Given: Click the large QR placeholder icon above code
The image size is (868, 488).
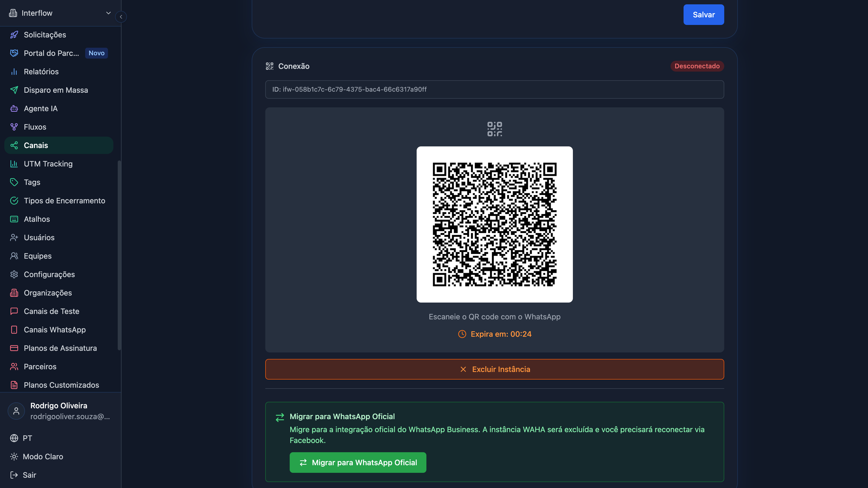Looking at the screenshot, I should coord(494,129).
